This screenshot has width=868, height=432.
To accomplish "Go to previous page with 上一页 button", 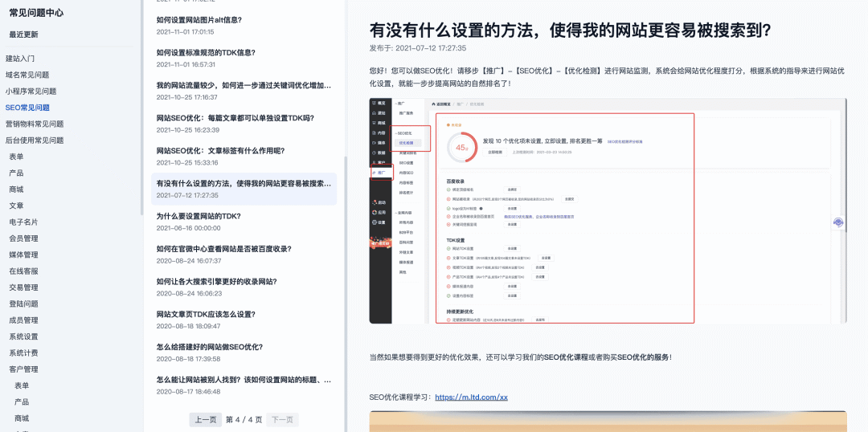I will (x=206, y=420).
